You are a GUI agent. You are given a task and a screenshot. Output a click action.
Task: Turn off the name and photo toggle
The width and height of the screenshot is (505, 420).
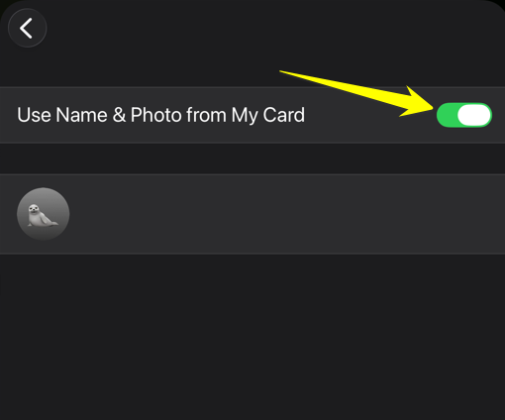tap(464, 115)
